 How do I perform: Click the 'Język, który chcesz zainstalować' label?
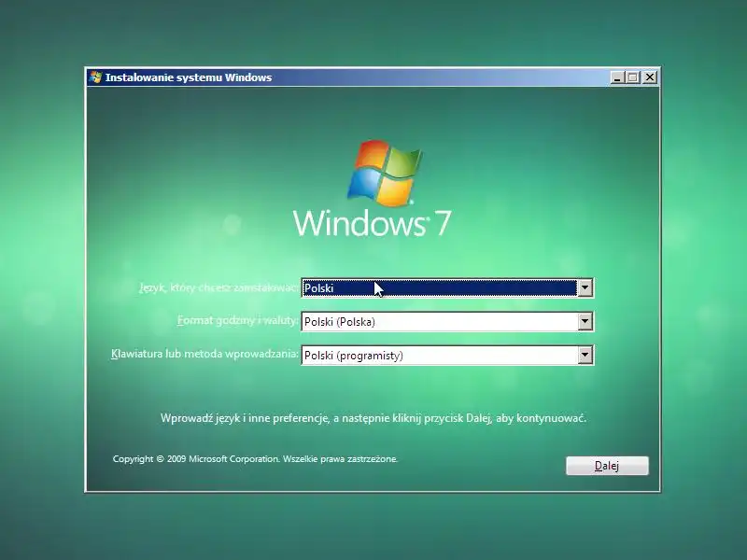219,287
